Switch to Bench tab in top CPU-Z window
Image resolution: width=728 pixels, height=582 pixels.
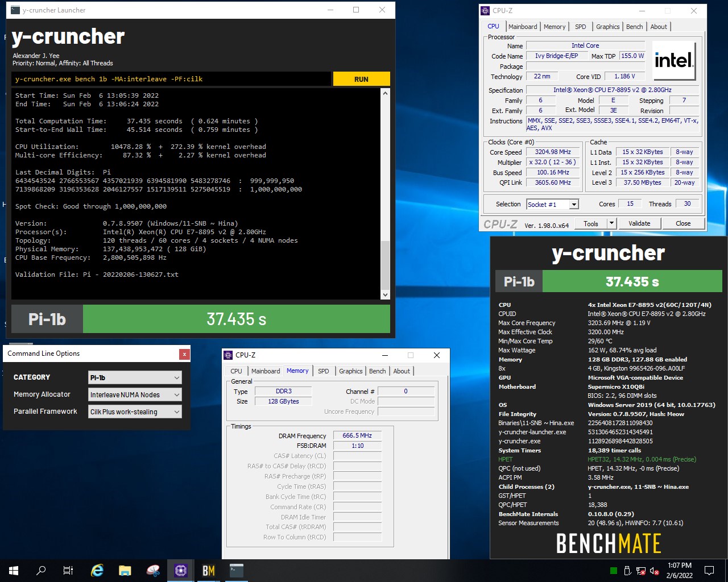[635, 27]
